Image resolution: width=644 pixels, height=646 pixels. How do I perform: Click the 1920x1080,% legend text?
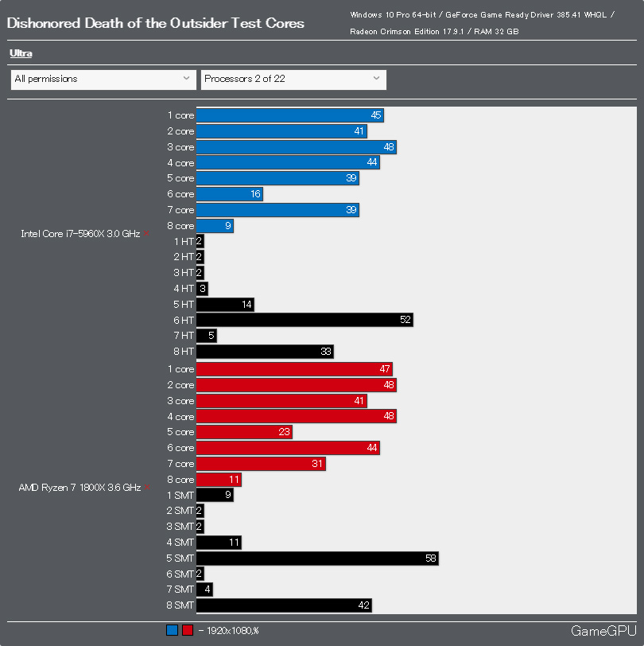[x=233, y=631]
